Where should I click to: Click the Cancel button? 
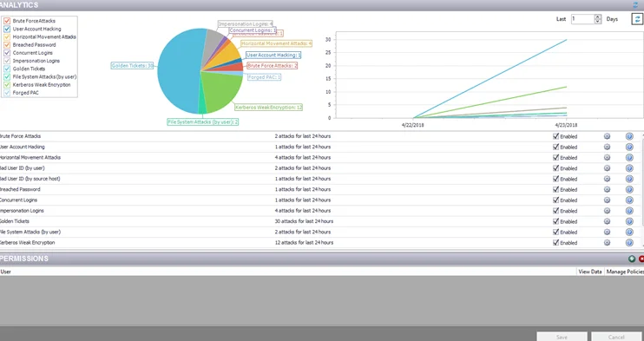[x=616, y=337]
